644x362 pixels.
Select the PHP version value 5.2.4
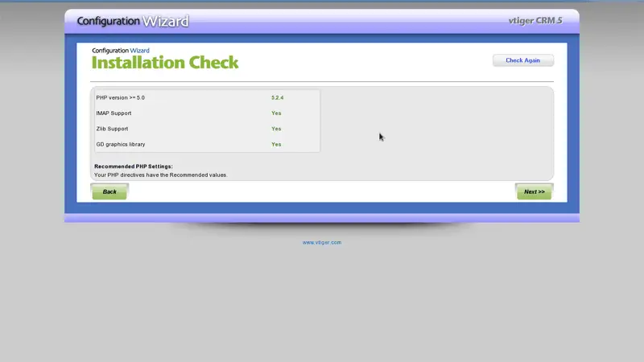pos(277,97)
